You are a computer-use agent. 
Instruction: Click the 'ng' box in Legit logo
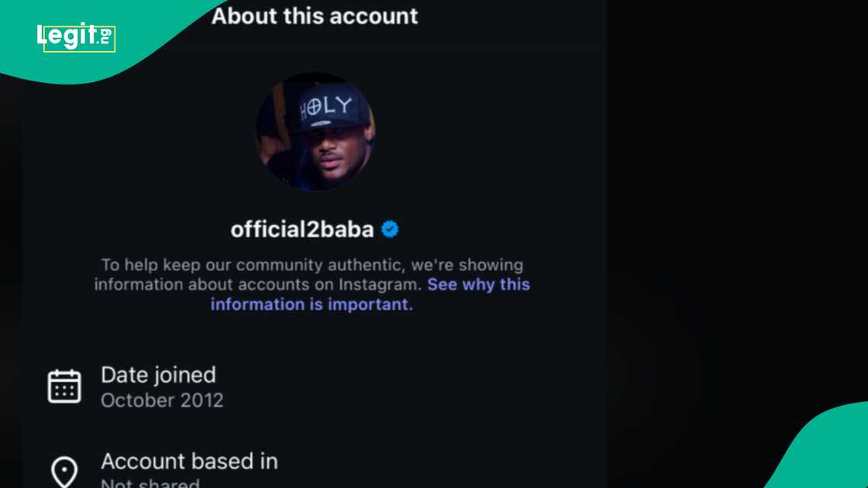106,35
